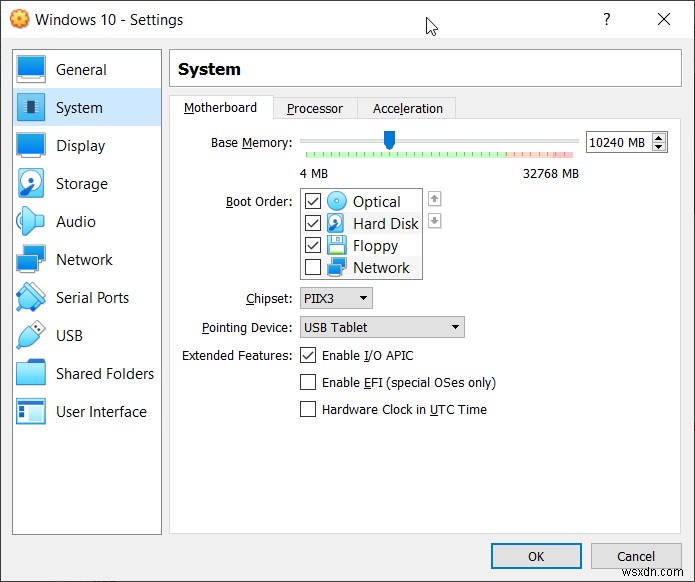Click the OK button

click(x=536, y=556)
